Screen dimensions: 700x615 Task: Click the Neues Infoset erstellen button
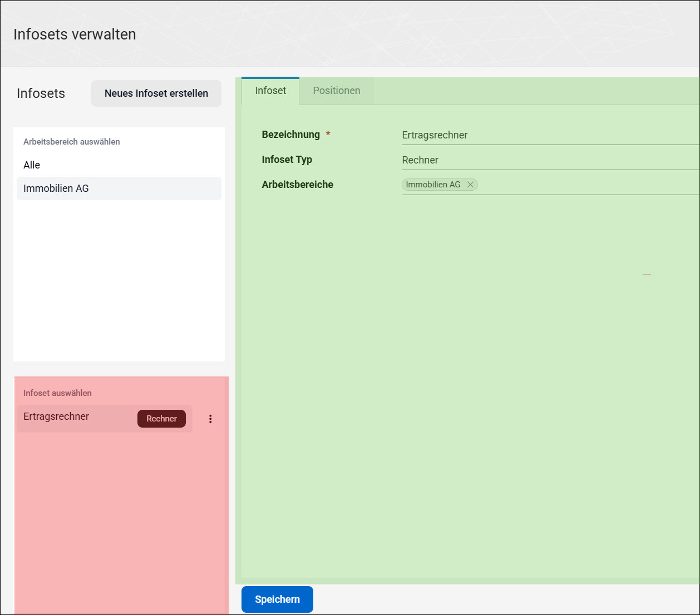tap(156, 93)
